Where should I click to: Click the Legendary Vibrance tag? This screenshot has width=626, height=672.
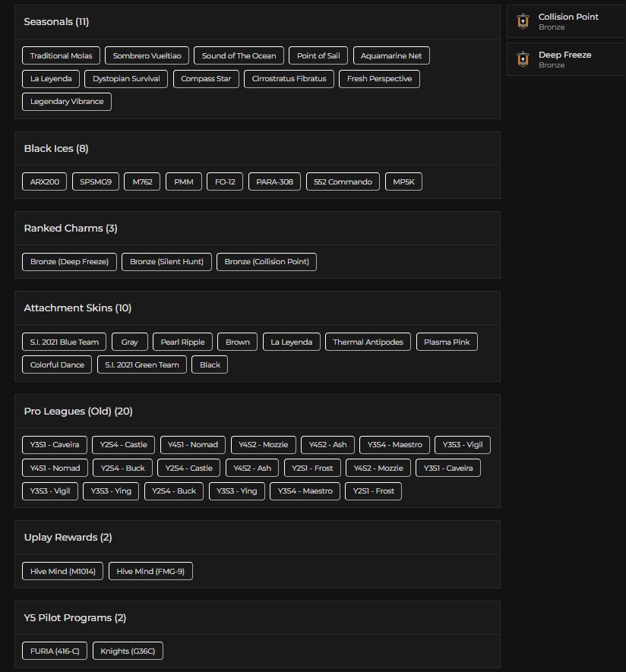(66, 102)
